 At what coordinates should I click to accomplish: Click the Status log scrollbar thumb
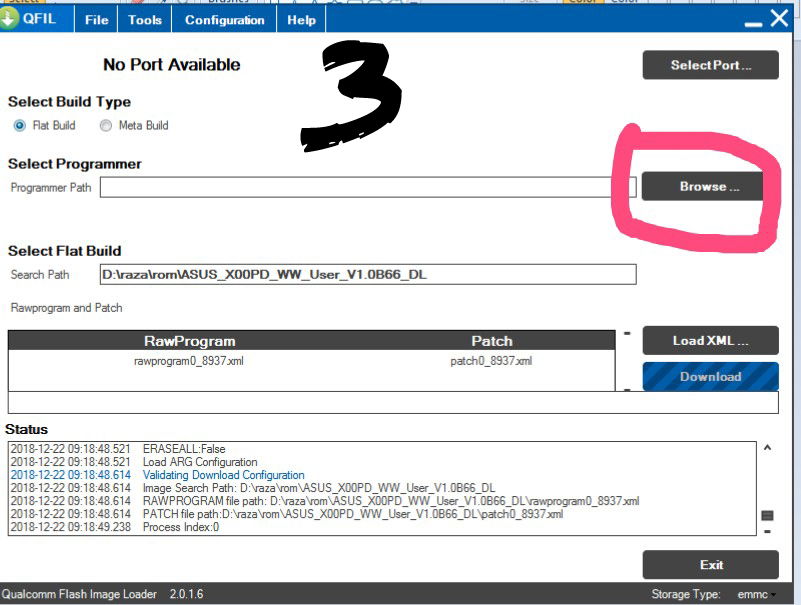pyautogui.click(x=767, y=515)
